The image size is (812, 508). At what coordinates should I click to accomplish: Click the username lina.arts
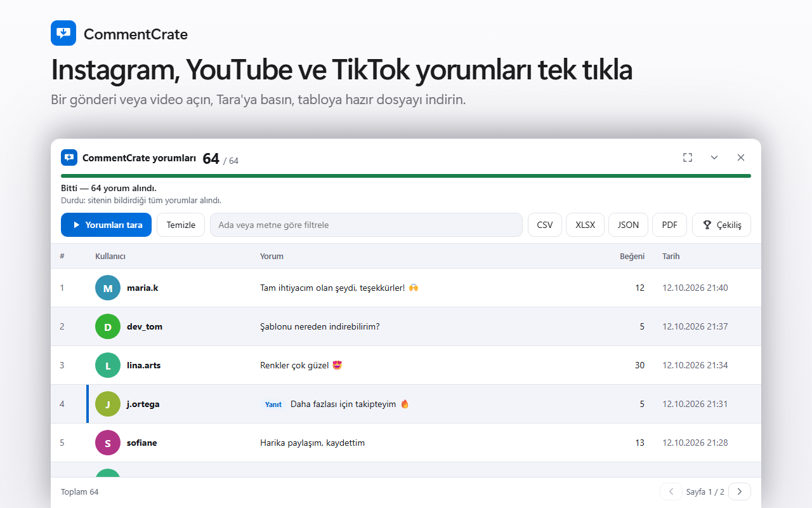143,365
